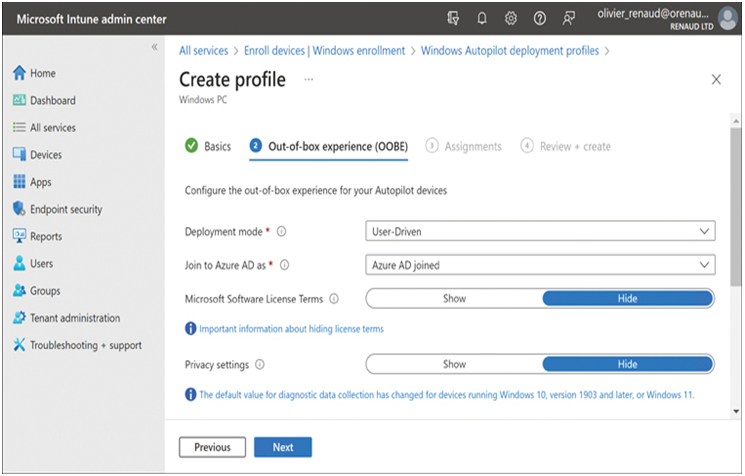Open the diagnostic data collection default value link

[447, 395]
